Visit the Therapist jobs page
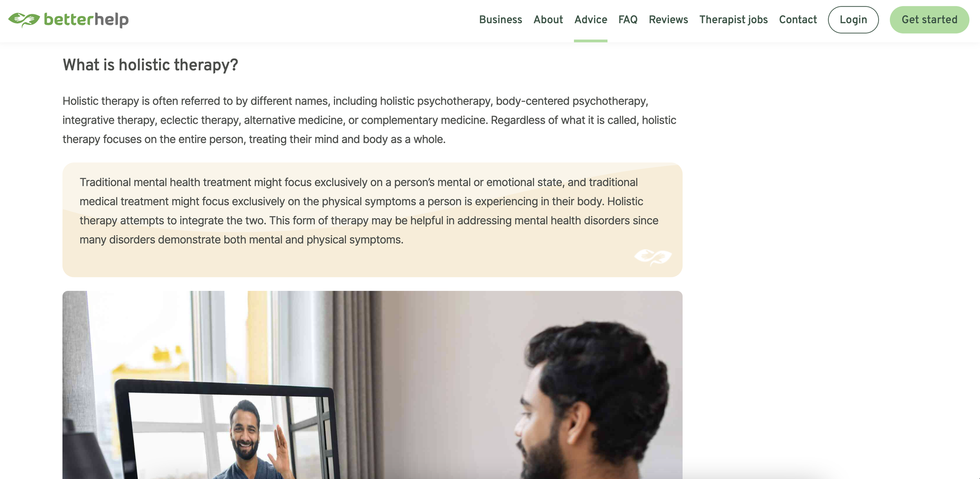This screenshot has width=980, height=479. pos(733,20)
